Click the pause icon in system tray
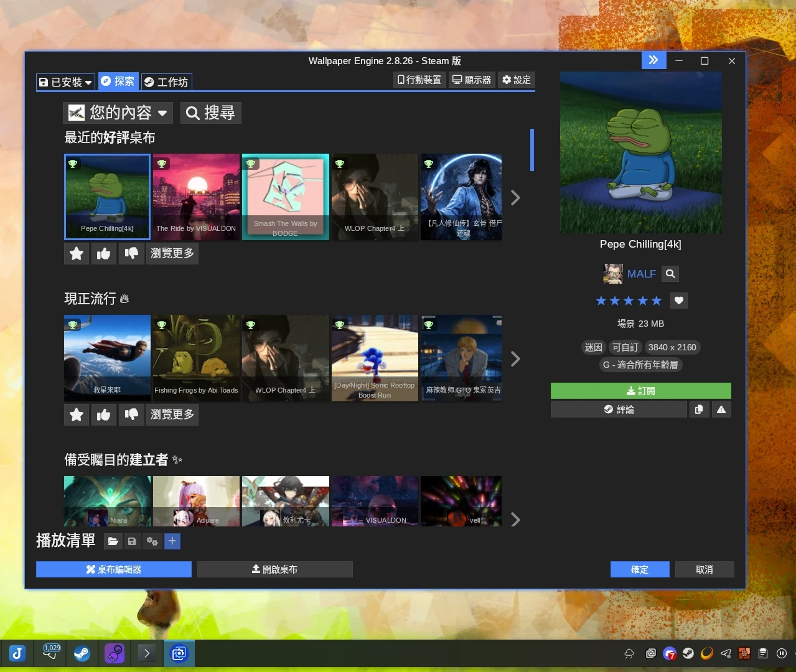The width and height of the screenshot is (796, 672). click(x=782, y=653)
